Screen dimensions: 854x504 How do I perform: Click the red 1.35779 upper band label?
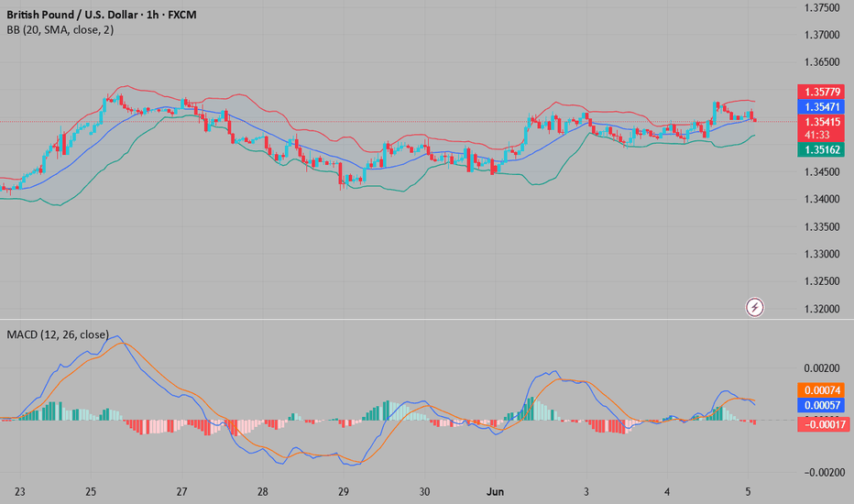(x=821, y=92)
